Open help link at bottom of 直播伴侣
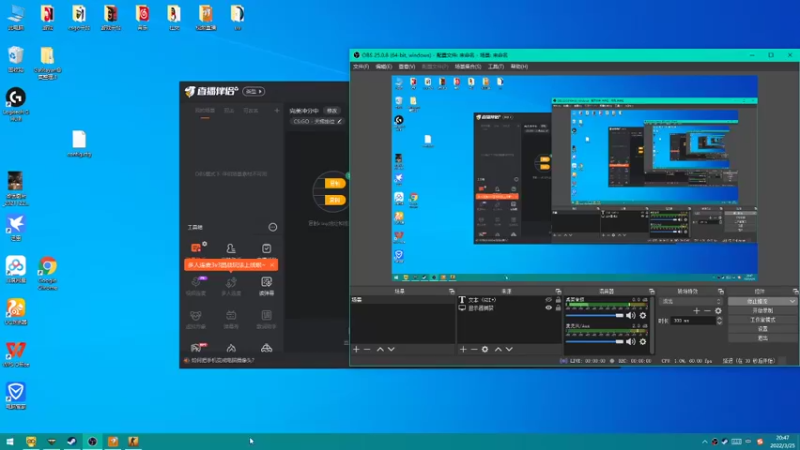800x450 pixels. (x=222, y=360)
